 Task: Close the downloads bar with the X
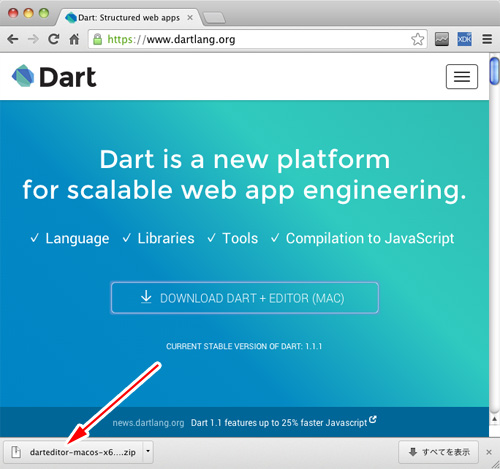[x=489, y=452]
